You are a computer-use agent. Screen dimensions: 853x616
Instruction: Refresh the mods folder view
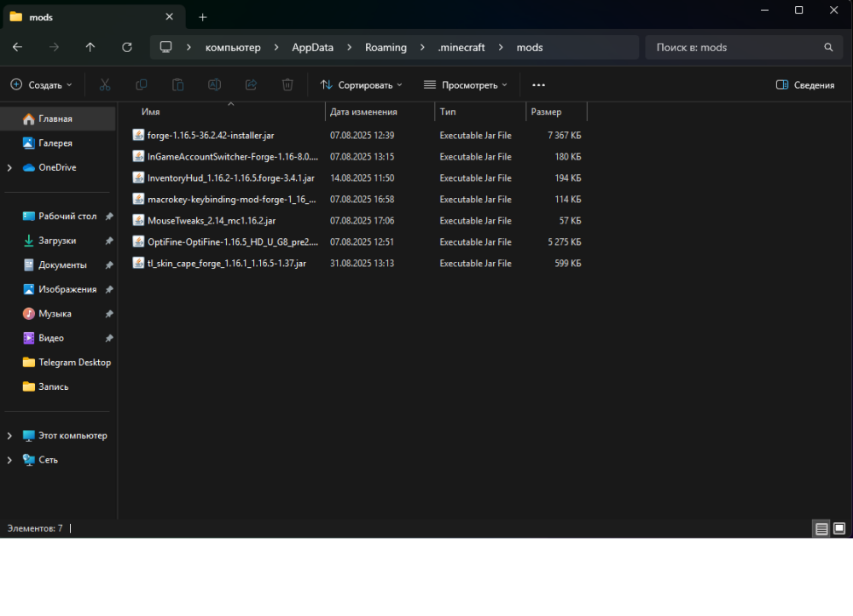pos(127,47)
